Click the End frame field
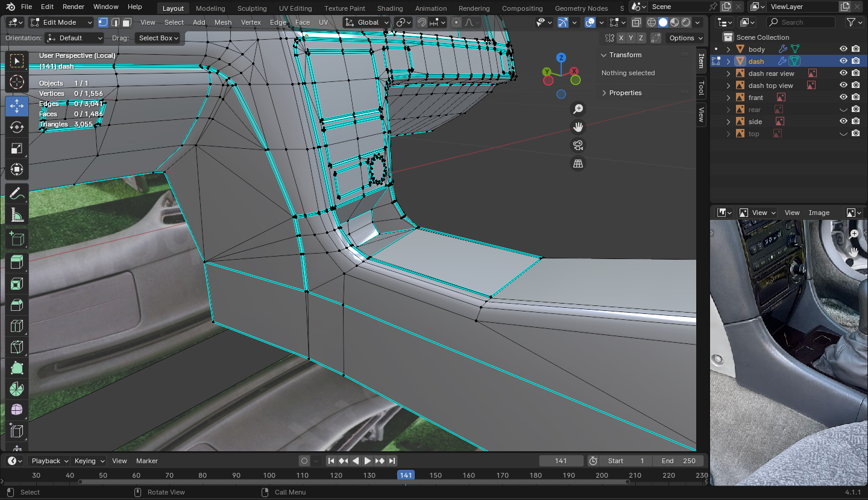This screenshot has height=500, width=868. [x=678, y=461]
